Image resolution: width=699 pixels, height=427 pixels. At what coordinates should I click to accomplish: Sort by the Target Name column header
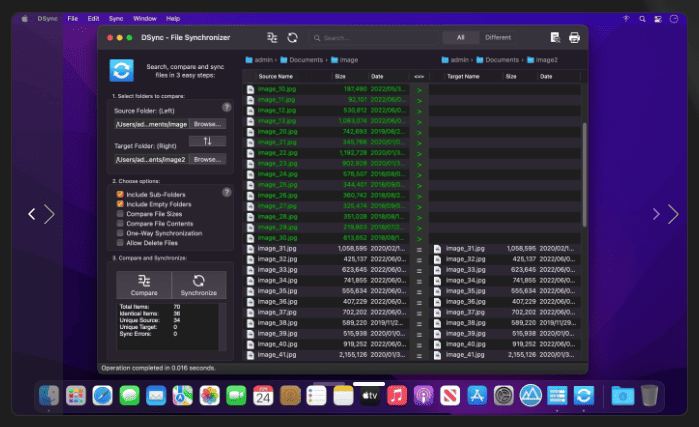[x=463, y=77]
